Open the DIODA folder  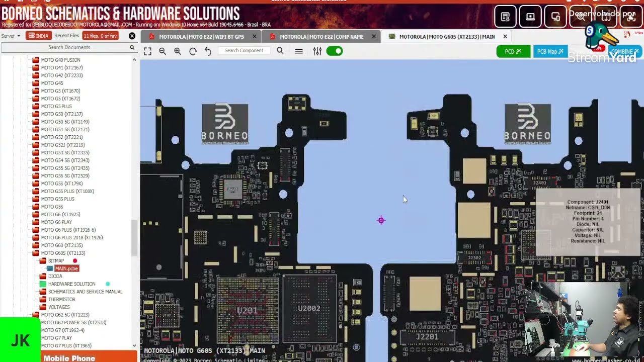(55, 277)
